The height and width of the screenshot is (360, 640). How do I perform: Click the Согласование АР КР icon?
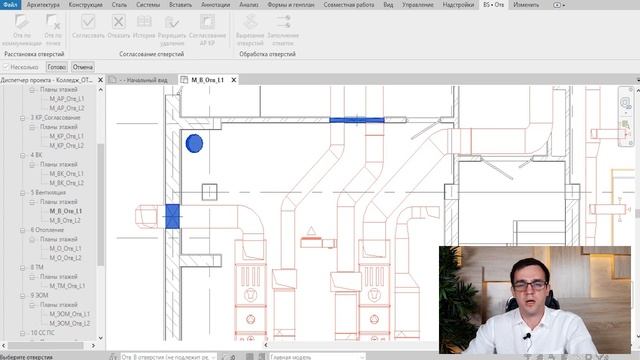[x=207, y=22]
